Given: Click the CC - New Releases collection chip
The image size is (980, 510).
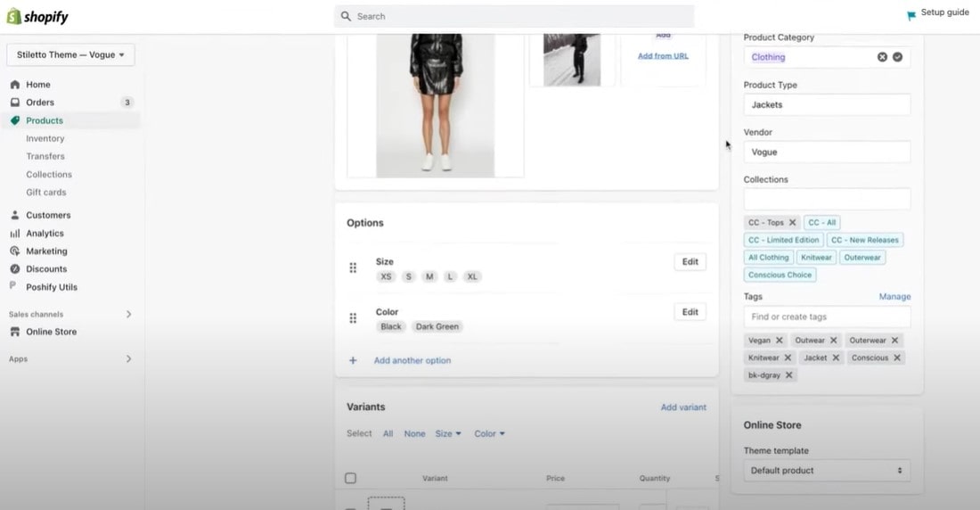Looking at the screenshot, I should coord(865,240).
